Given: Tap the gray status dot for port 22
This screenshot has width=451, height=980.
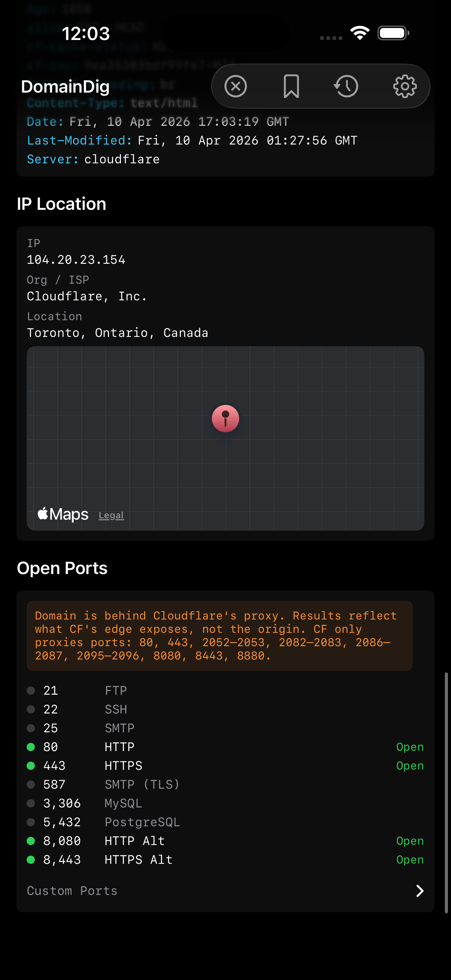Looking at the screenshot, I should 31,709.
